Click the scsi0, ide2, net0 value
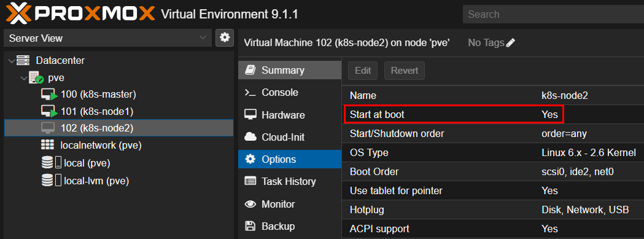Viewport: 644px width, 239px height. pos(578,172)
